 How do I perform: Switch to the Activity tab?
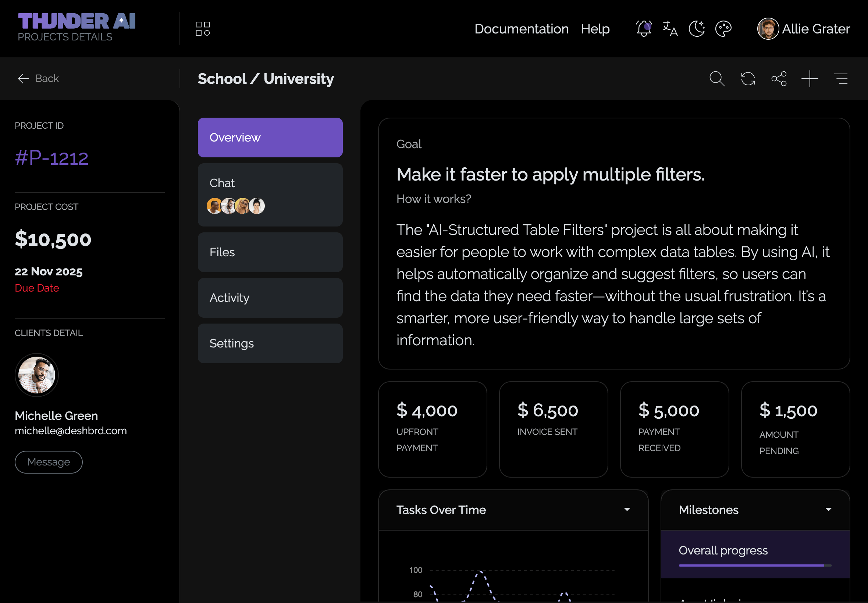(270, 298)
